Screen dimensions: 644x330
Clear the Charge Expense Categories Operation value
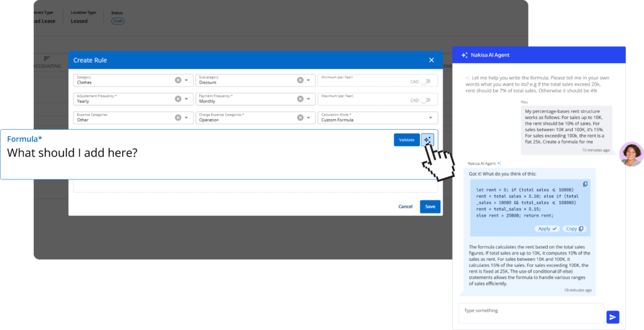point(300,118)
